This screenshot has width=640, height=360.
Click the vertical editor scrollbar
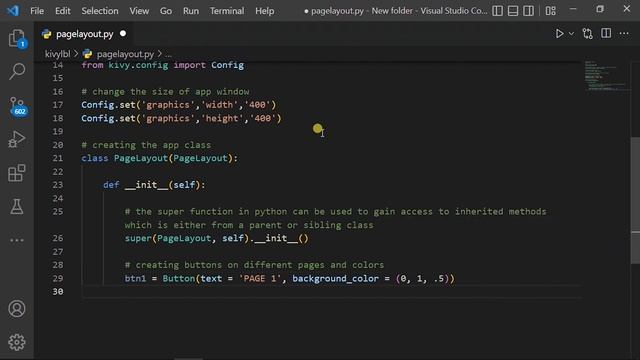pyautogui.click(x=635, y=200)
